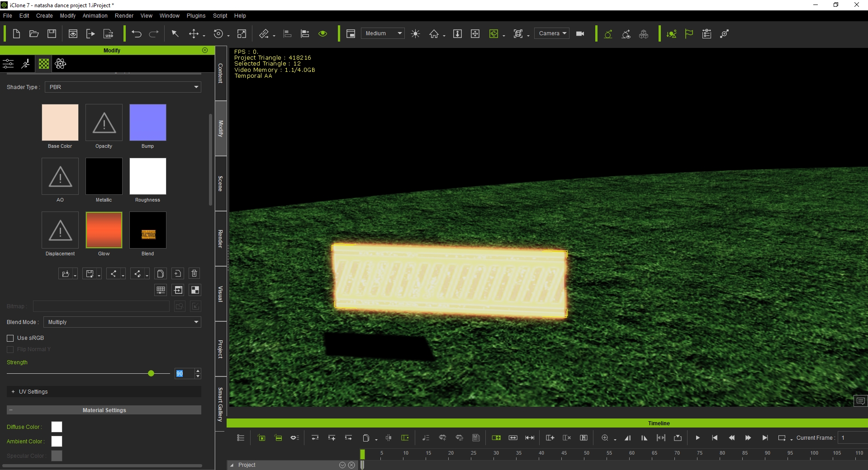
Task: Select the Glow texture channel
Action: coord(104,230)
